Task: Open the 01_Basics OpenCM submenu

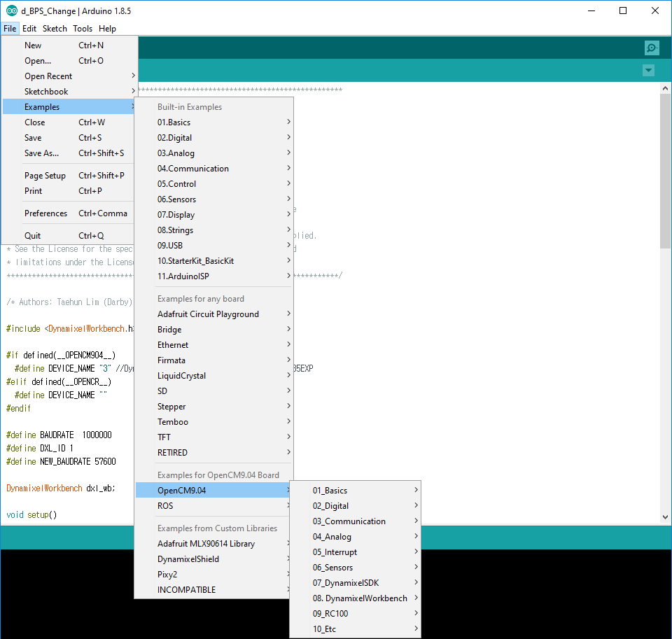Action: (356, 491)
